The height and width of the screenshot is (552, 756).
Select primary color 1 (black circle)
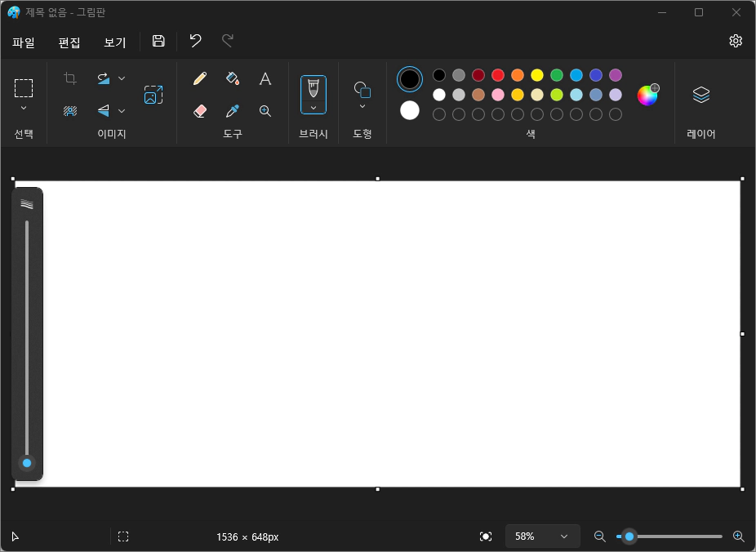[x=410, y=79]
